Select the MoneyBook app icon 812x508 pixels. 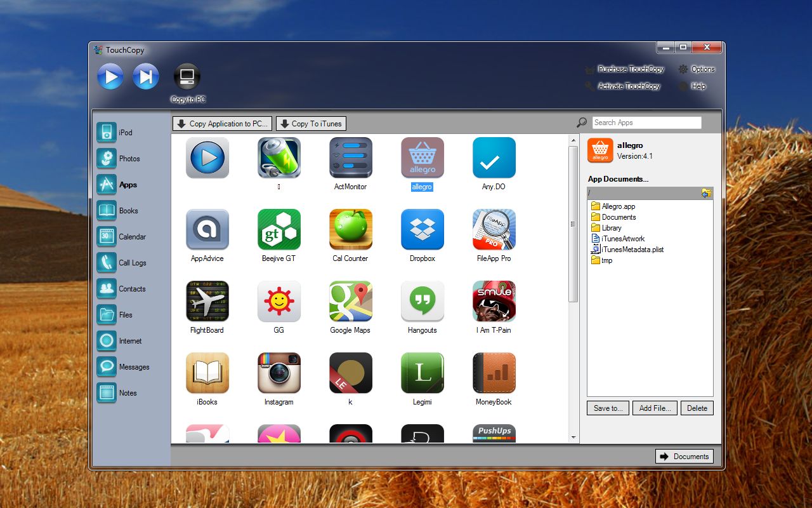pos(494,373)
